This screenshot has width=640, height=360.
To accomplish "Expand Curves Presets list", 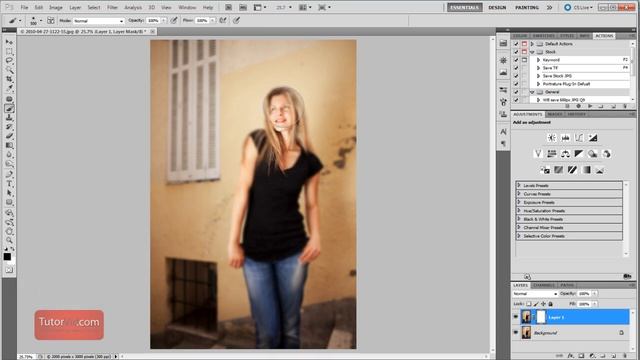I will [x=519, y=194].
